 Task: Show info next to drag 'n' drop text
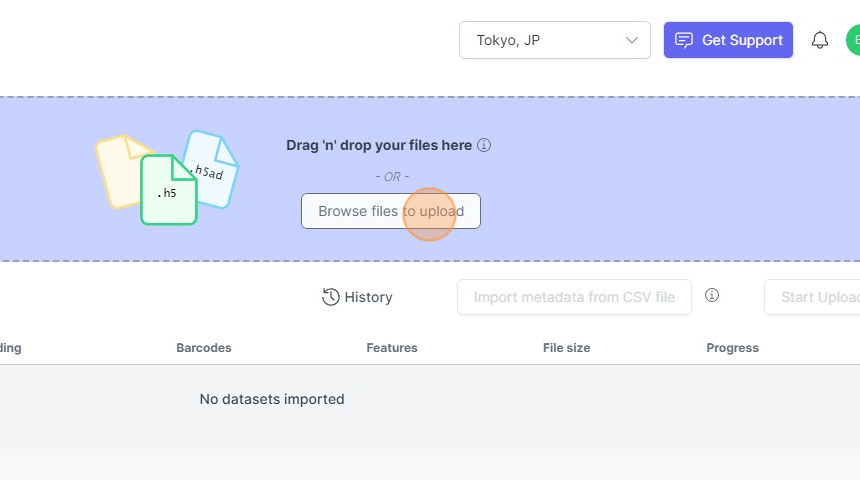pyautogui.click(x=484, y=145)
